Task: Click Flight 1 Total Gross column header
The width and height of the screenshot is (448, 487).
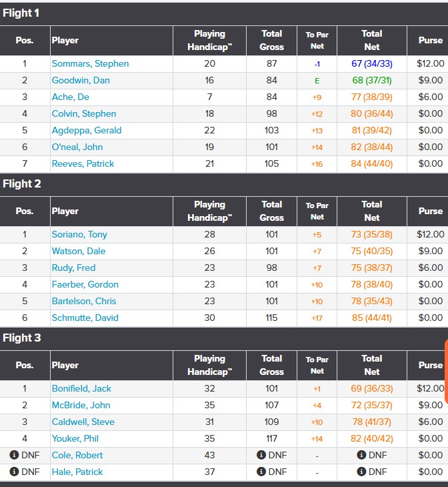Action: (x=271, y=40)
